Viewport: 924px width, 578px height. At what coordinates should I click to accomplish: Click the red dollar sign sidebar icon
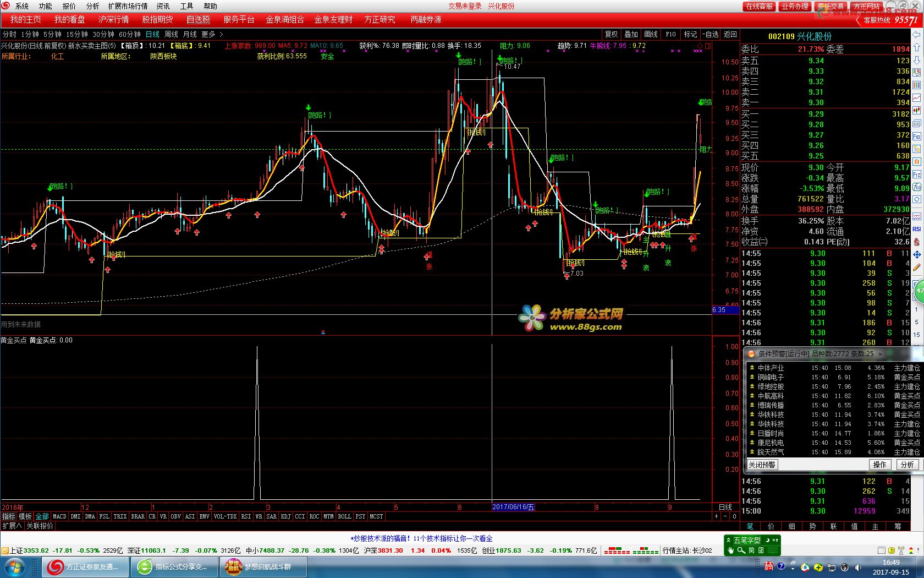tap(917, 242)
